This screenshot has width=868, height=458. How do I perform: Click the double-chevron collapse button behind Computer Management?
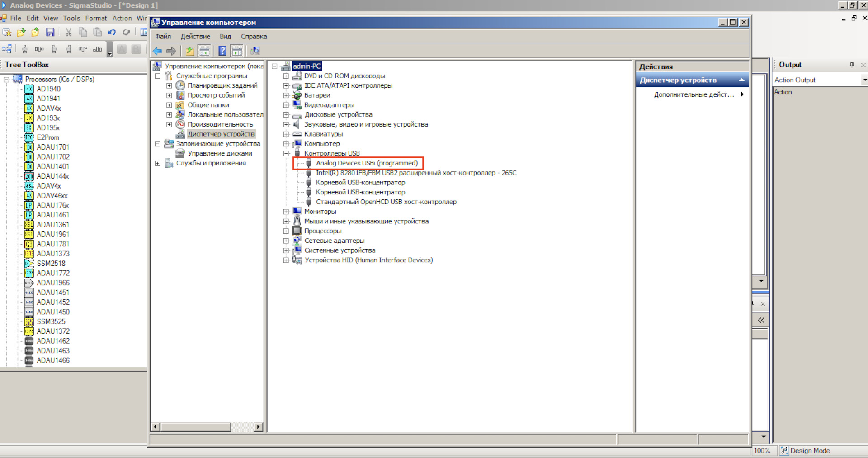761,320
